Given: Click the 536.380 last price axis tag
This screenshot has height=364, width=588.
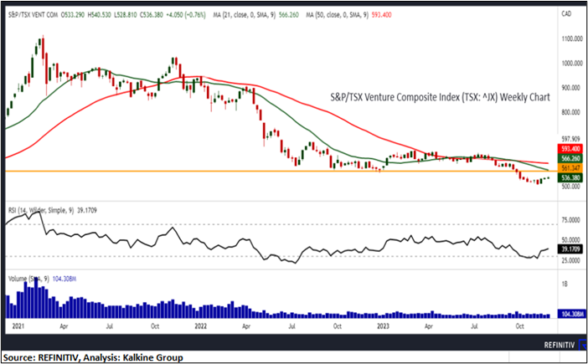Looking at the screenshot, I should (570, 177).
